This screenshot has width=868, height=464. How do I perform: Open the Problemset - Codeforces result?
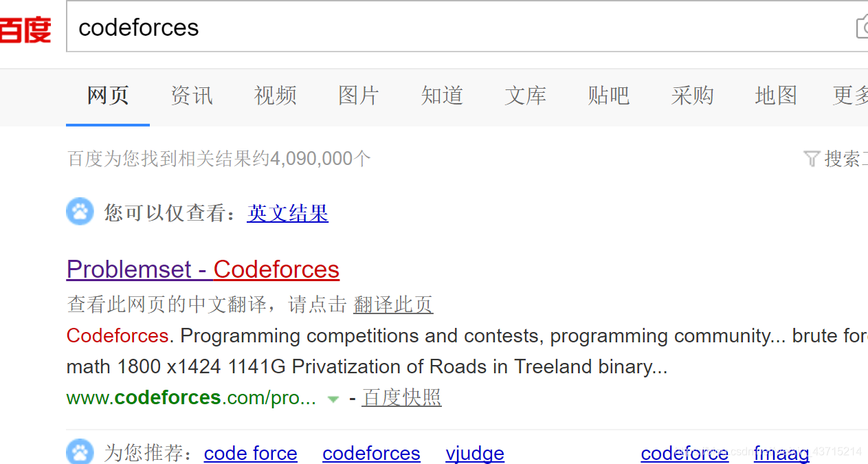(203, 269)
